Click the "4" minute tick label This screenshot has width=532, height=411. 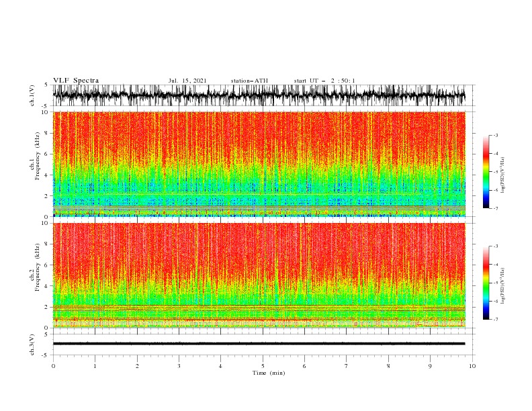[x=220, y=366]
